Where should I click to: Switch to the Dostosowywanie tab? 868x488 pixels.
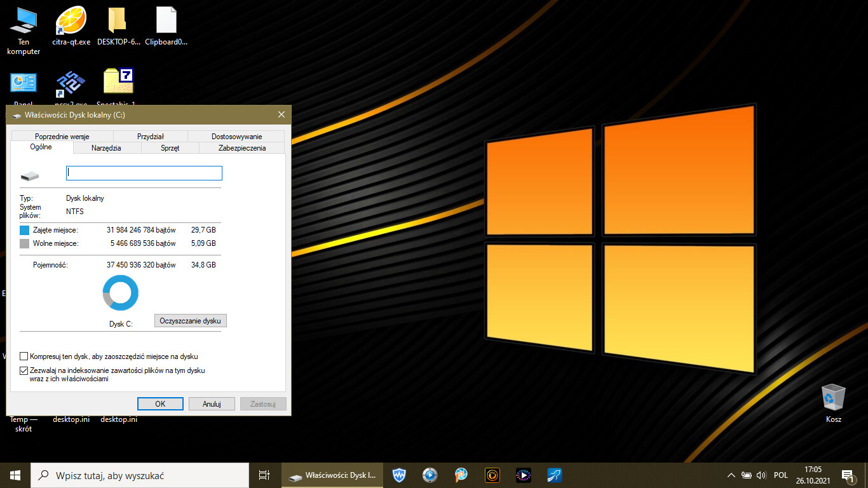tap(236, 136)
